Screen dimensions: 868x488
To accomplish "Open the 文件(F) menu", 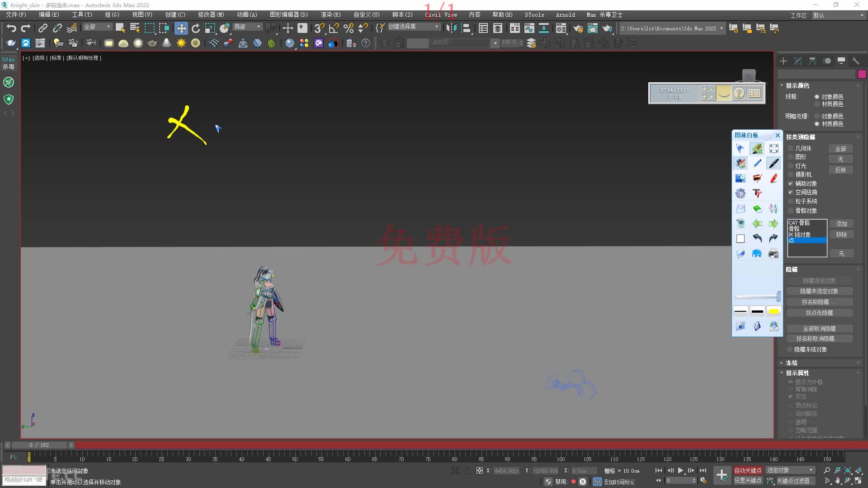I will click(16, 14).
